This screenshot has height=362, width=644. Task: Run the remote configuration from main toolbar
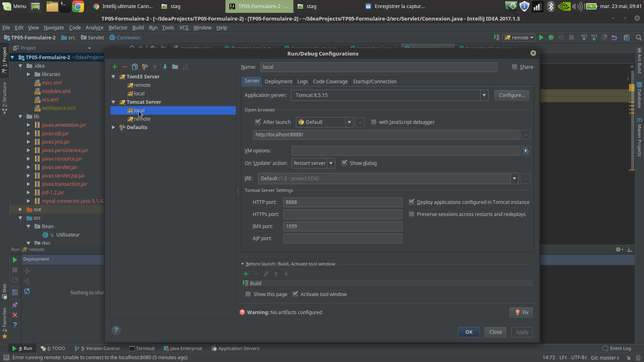(x=541, y=37)
